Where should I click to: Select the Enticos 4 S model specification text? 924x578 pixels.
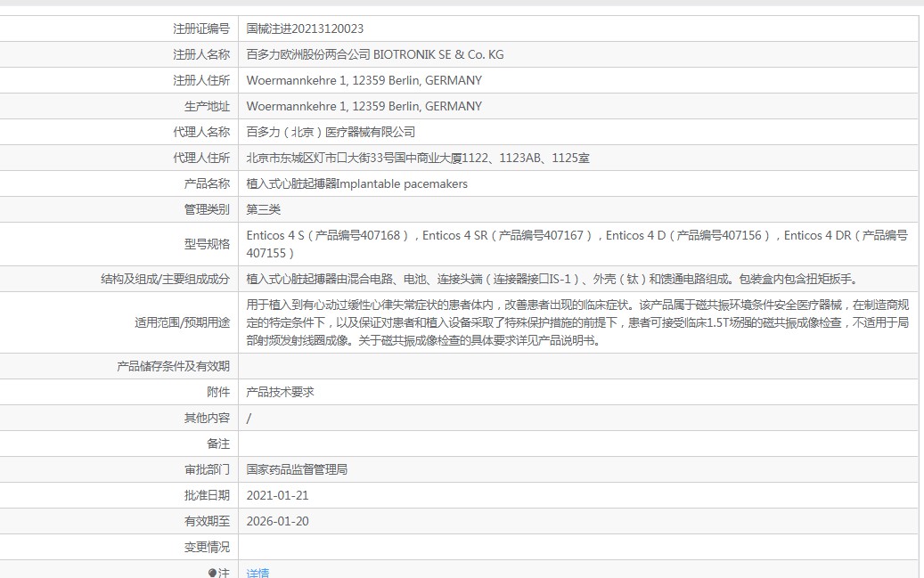click(576, 245)
